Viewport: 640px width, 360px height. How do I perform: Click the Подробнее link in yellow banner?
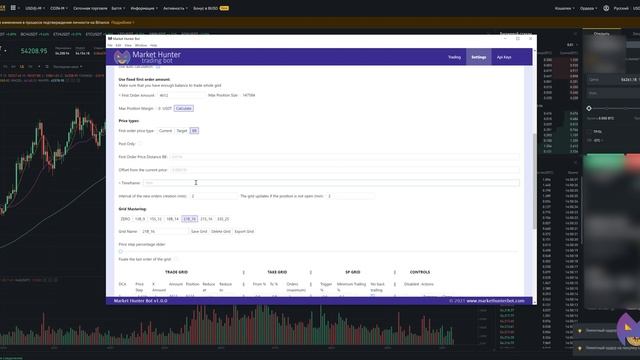[122, 22]
